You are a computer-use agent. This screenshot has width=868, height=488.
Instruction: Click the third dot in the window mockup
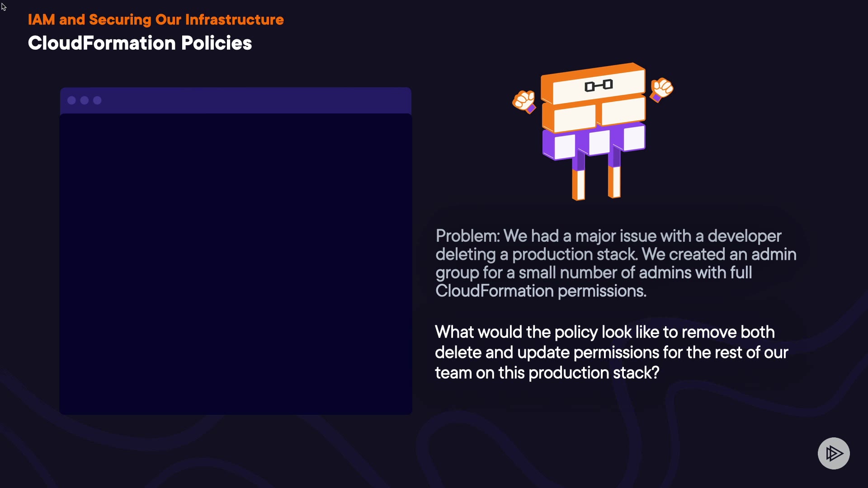(x=97, y=100)
